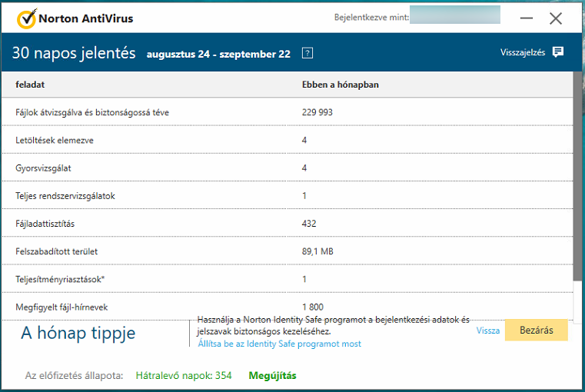The image size is (585, 392).
Task: Open the help question mark icon
Action: [307, 53]
